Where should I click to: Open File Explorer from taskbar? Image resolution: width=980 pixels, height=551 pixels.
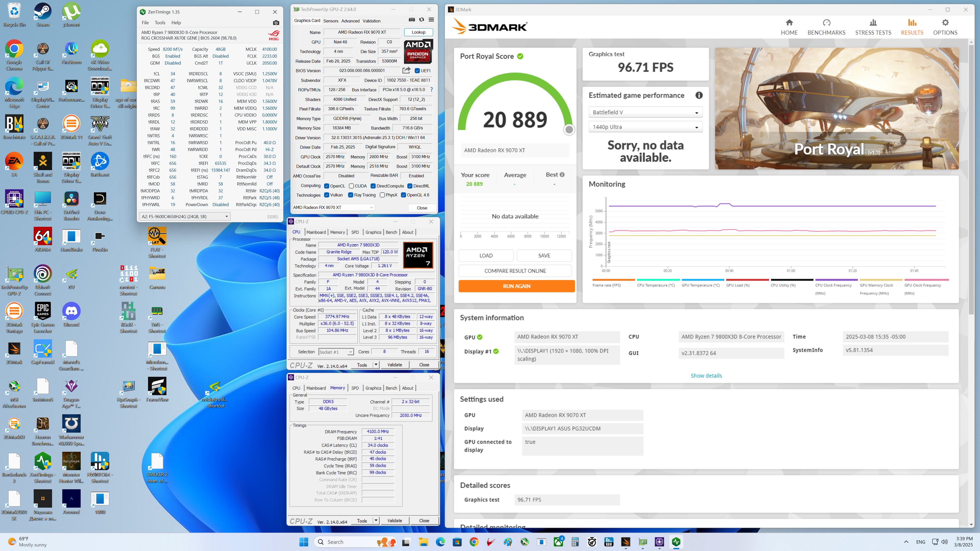tap(423, 542)
